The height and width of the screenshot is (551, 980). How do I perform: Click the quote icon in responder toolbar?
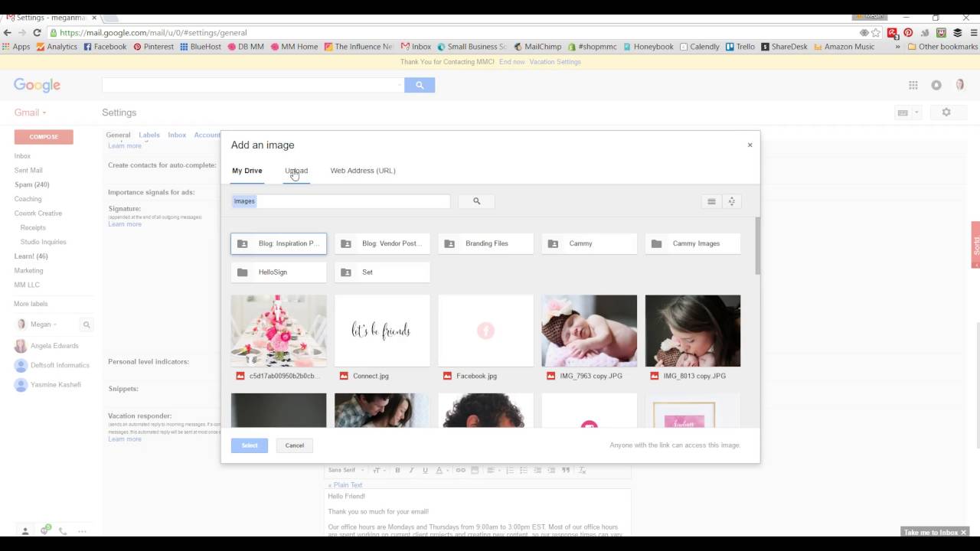point(567,471)
